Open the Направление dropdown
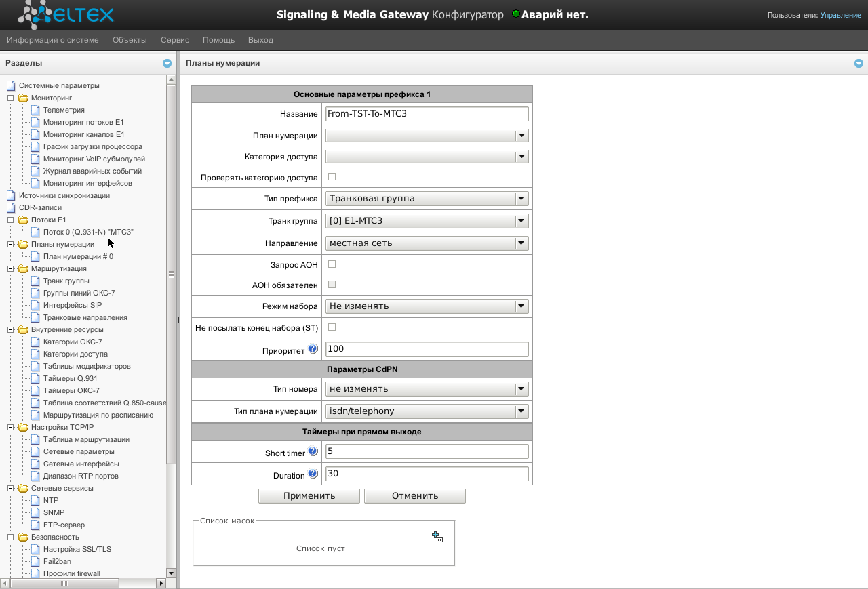The image size is (868, 589). click(x=427, y=243)
